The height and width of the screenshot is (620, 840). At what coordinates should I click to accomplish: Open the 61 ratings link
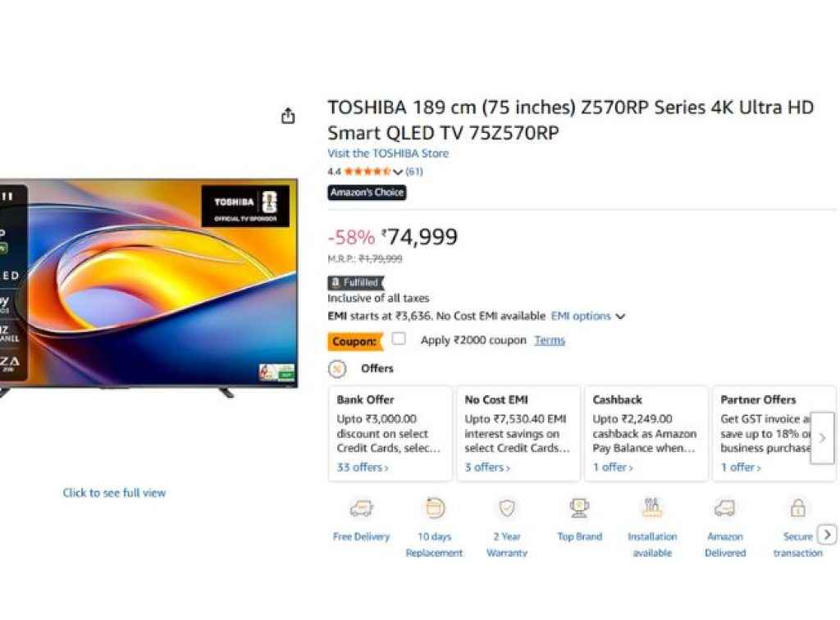(414, 171)
